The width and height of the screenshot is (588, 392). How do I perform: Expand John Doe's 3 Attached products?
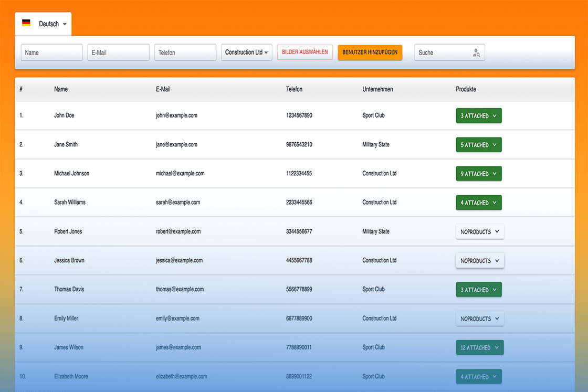tap(478, 116)
